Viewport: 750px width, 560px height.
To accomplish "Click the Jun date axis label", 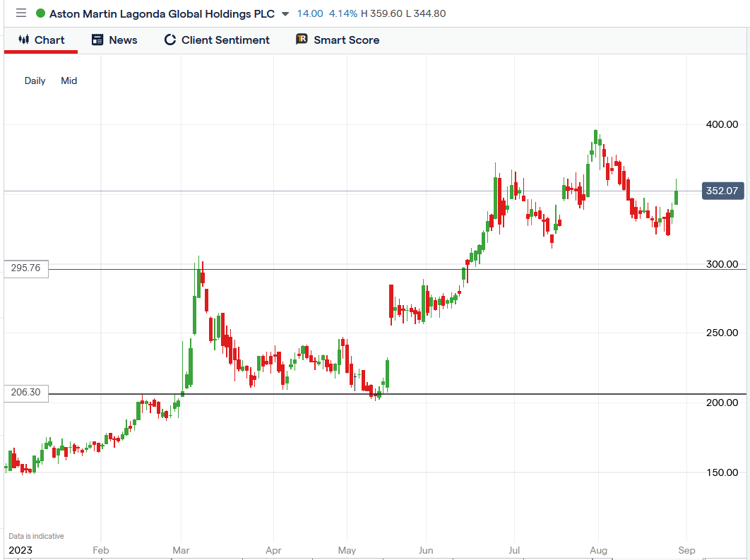I will point(426,550).
